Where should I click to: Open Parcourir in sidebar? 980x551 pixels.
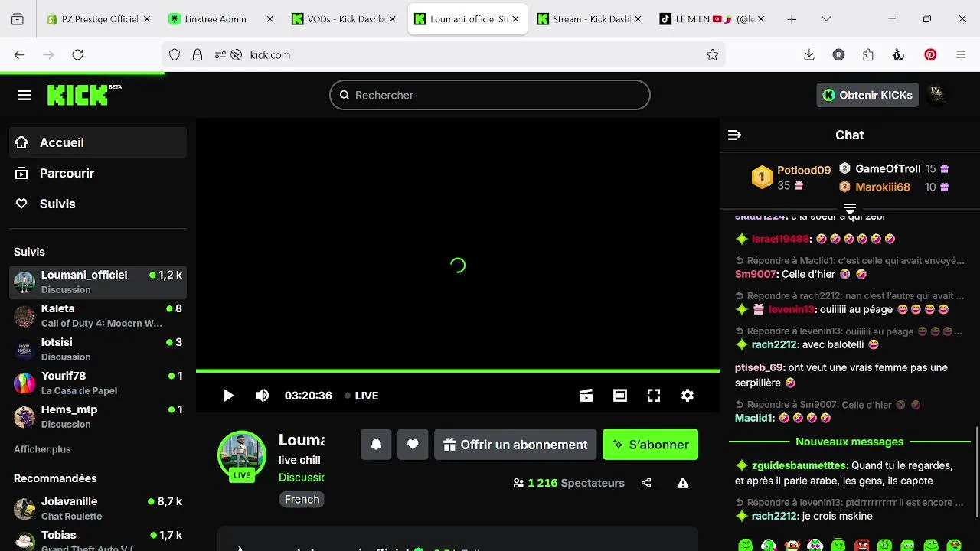tap(98, 173)
